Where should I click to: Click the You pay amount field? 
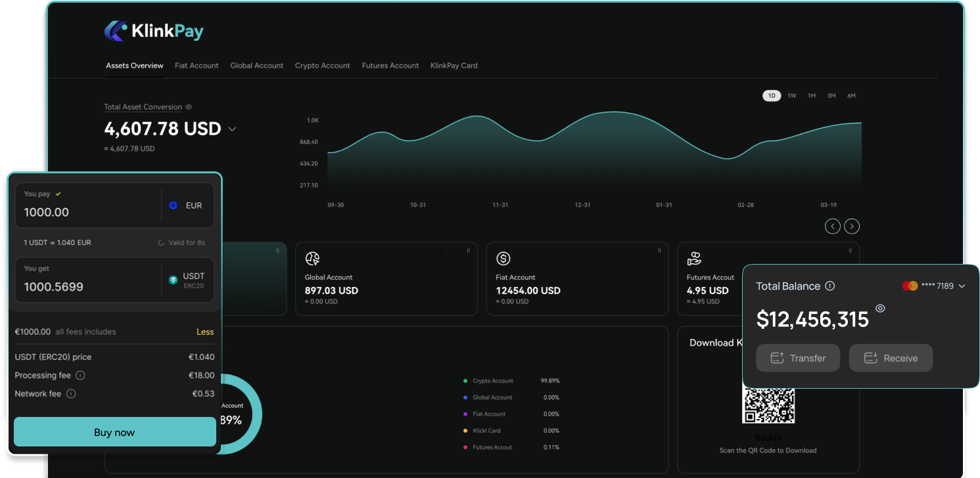click(85, 212)
